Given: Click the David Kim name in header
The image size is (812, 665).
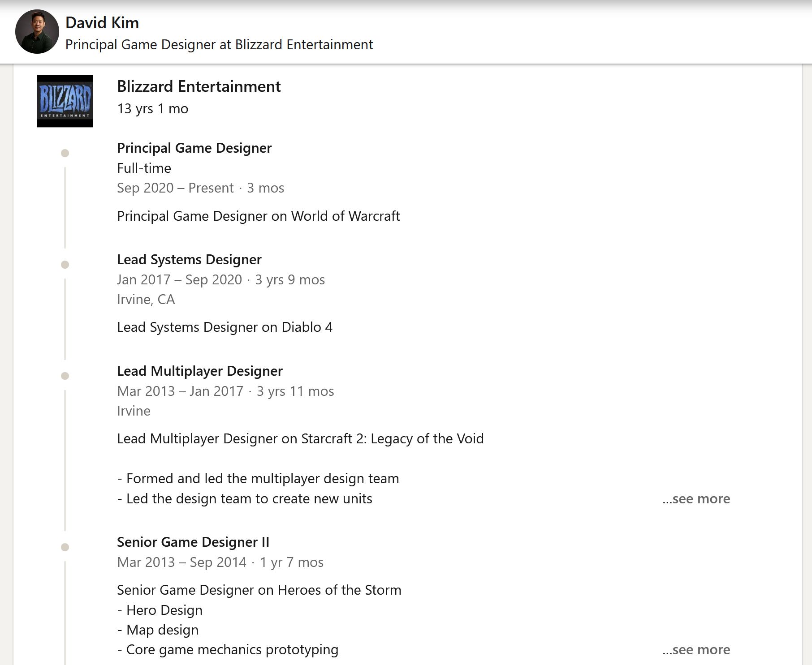Looking at the screenshot, I should coord(102,23).
